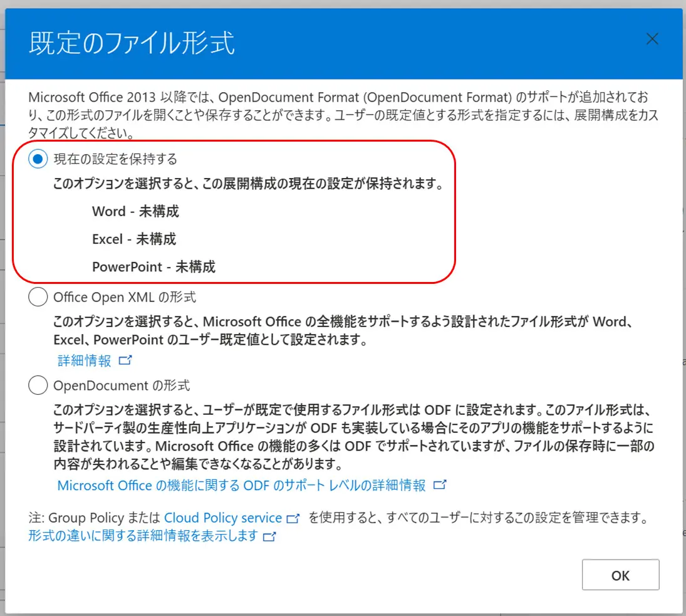Click the external-link icon next to 形式の違いに関する詳細情報
The height and width of the screenshot is (616, 686).
tap(268, 536)
